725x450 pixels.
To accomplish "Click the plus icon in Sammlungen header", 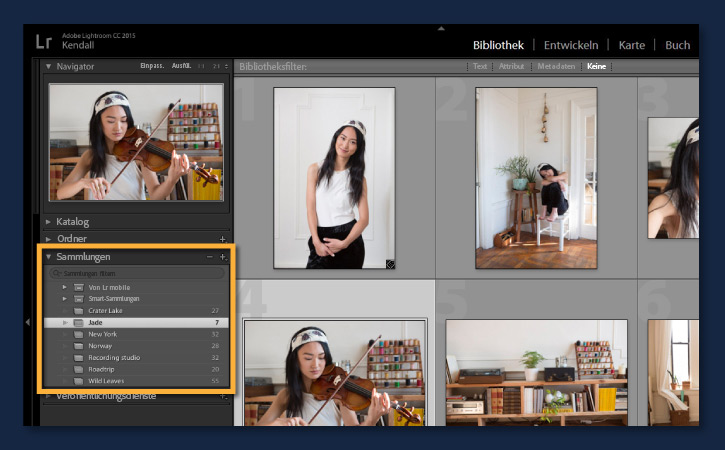I will (222, 257).
